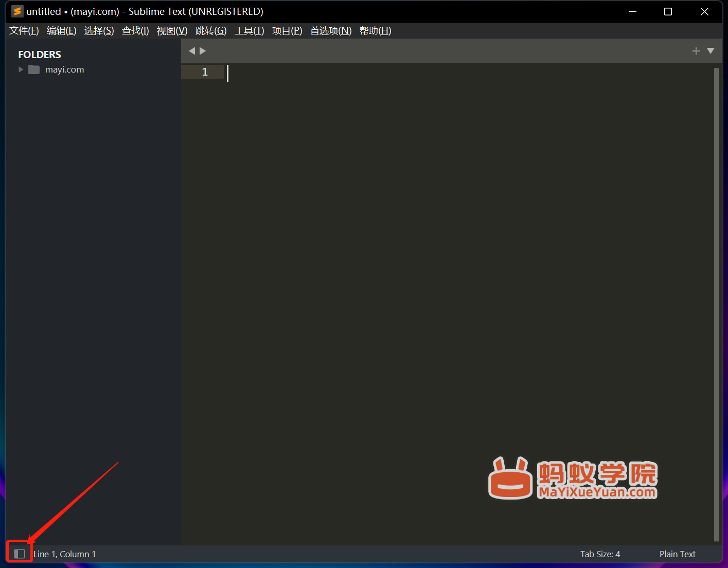Open the 编辑(E) menu
This screenshot has width=728, height=568.
[x=62, y=31]
